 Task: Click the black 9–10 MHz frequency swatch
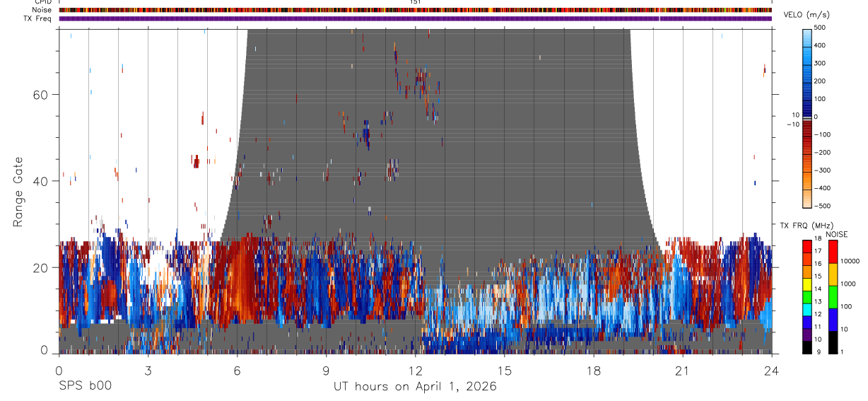click(x=807, y=347)
